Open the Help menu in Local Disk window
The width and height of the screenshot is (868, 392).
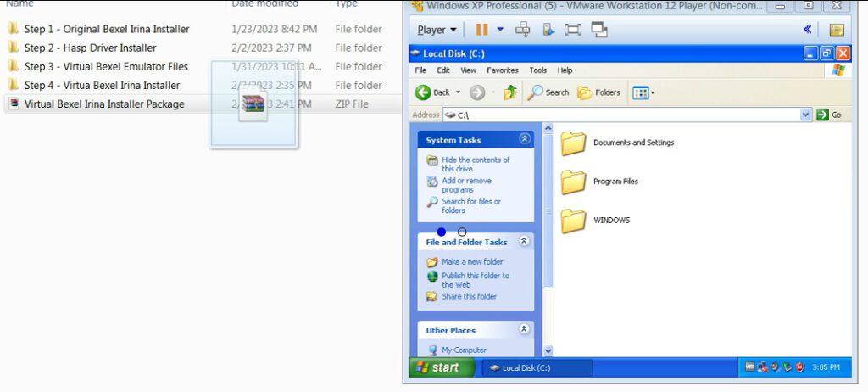tap(565, 70)
